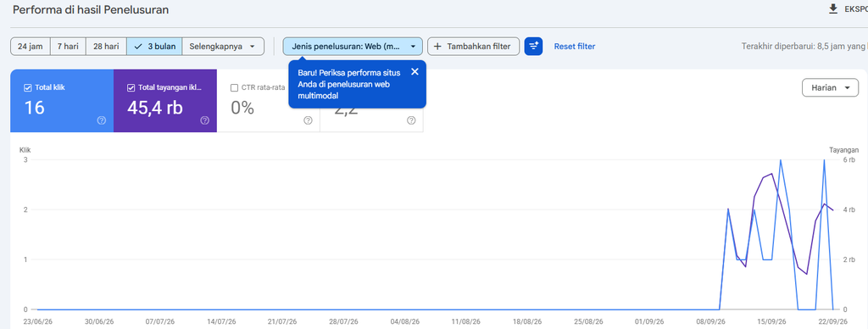The image size is (868, 329).
Task: Open help icon on CTR rata-rata card
Action: (x=308, y=120)
